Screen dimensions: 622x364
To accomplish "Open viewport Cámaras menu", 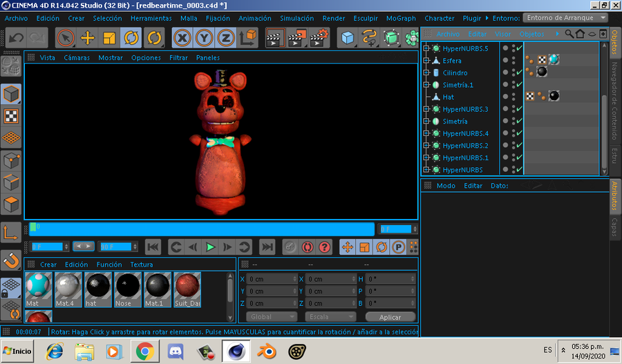I will tap(77, 57).
